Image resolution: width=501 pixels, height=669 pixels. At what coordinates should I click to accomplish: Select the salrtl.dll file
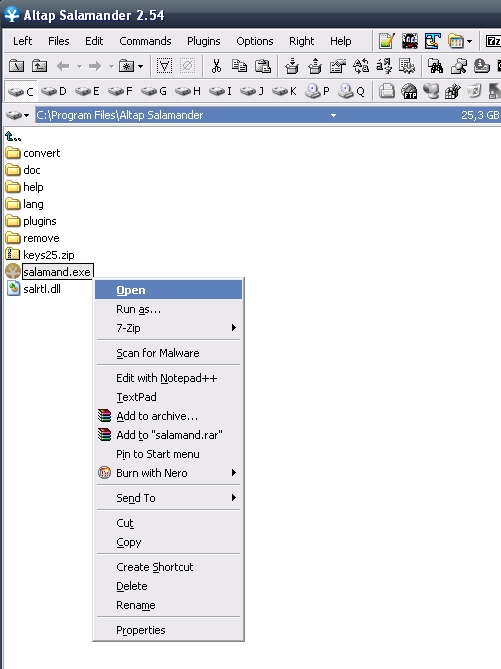[33, 289]
